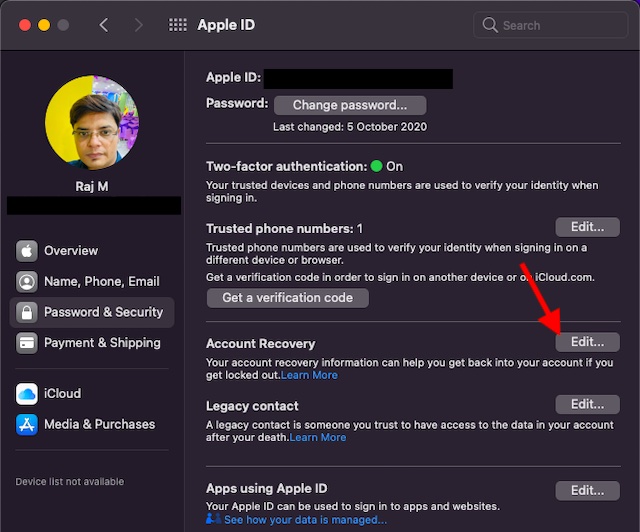
Task: Click the 'Raj M' name text
Action: point(92,187)
